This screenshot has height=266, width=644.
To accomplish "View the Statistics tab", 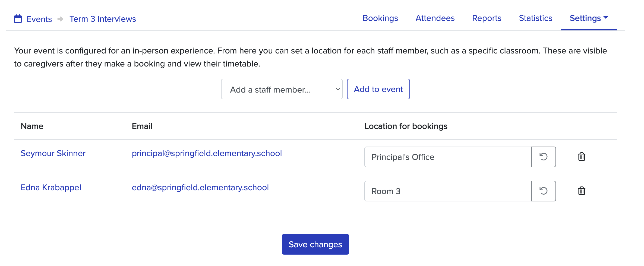I will (535, 18).
